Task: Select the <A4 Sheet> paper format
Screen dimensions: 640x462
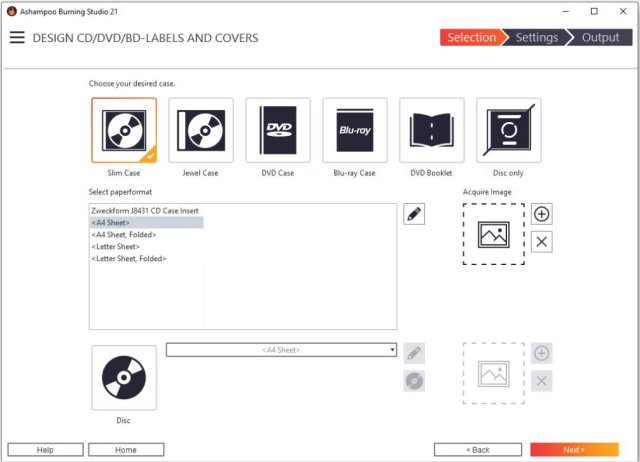Action: [x=147, y=222]
